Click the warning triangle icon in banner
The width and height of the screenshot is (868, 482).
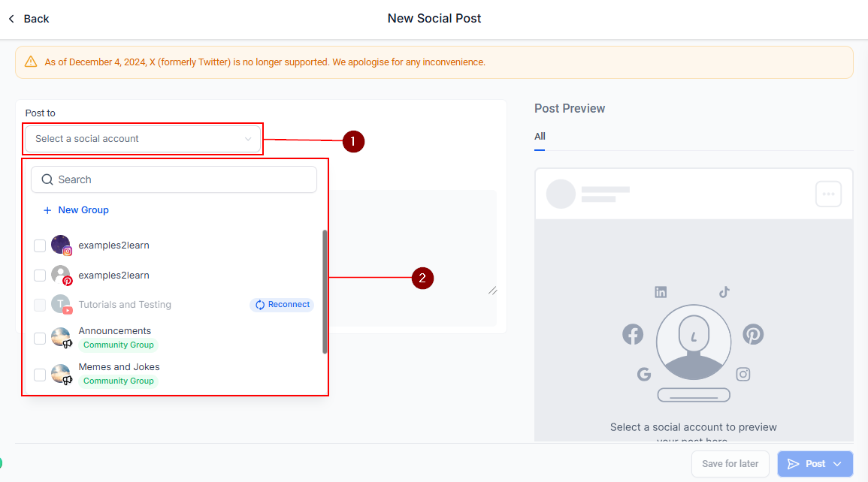pos(31,62)
